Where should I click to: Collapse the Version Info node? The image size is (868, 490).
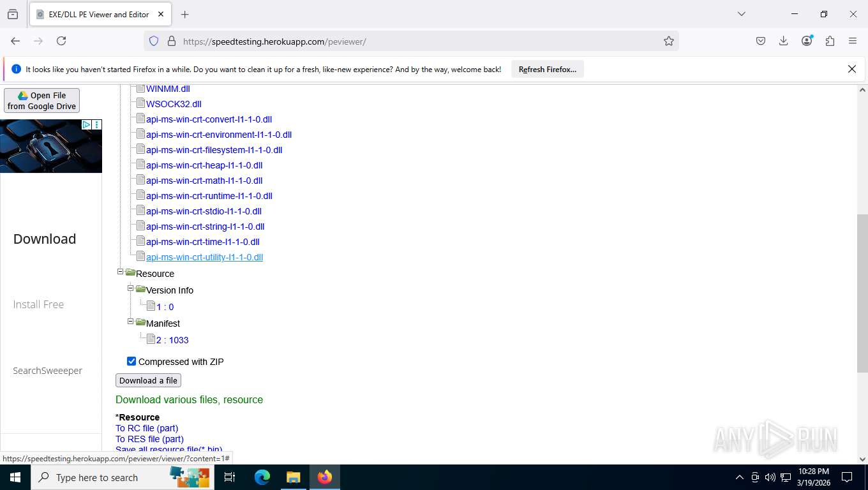130,288
